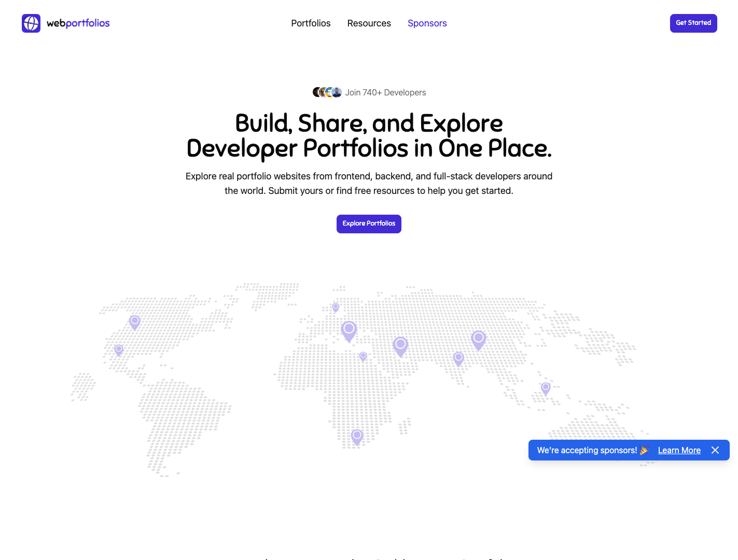Open the Resources navigation menu item
Screen dimensions: 738x560
tap(369, 23)
